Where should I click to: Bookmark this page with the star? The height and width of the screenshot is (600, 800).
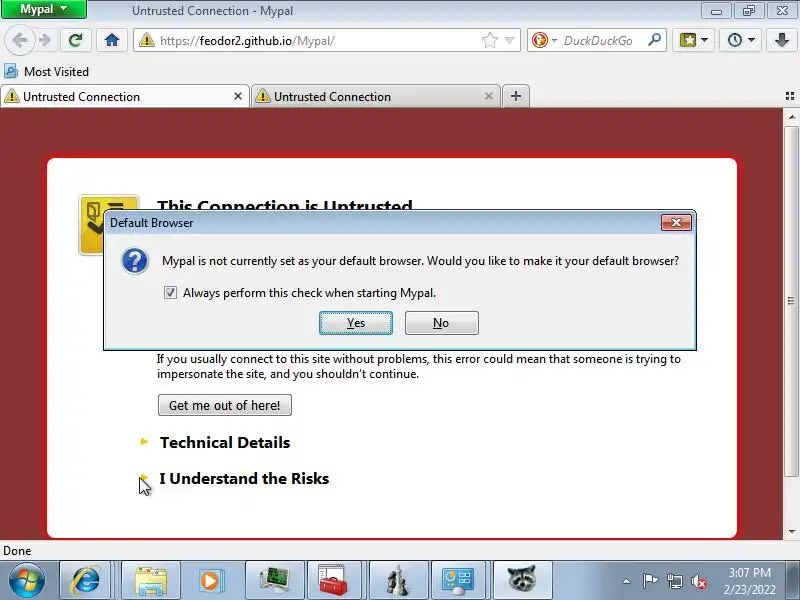point(489,40)
